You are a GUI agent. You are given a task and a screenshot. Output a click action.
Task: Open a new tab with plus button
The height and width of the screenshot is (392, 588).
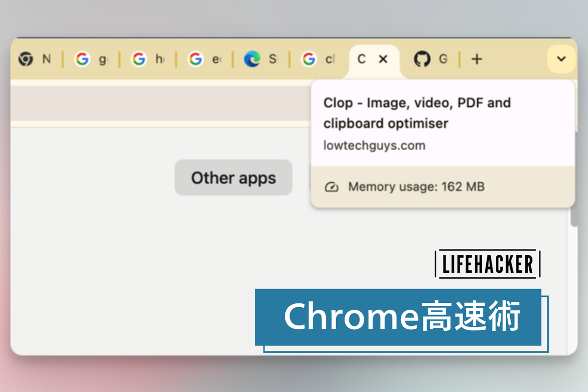(x=477, y=59)
